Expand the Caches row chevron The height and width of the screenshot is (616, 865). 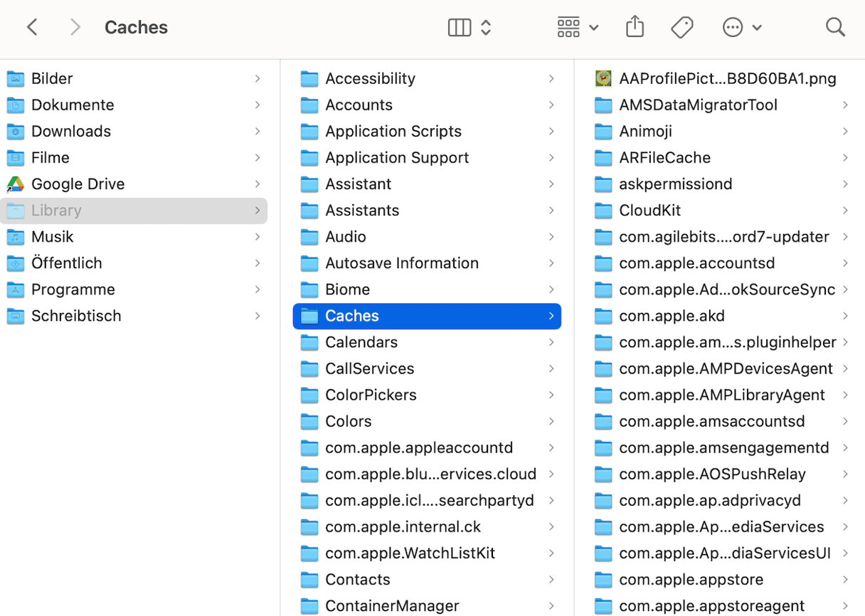point(551,316)
